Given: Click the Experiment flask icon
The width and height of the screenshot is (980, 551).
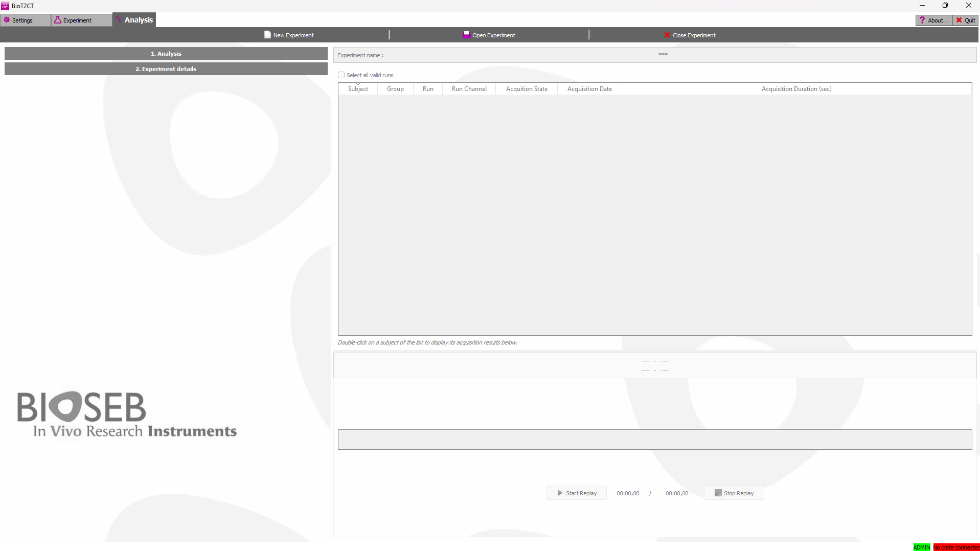Looking at the screenshot, I should pos(58,20).
